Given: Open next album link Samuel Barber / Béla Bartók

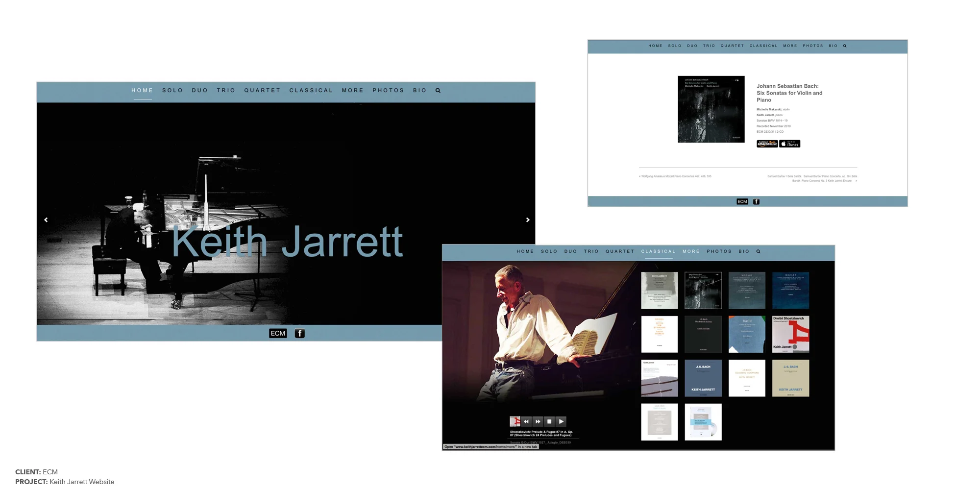Looking at the screenshot, I should coord(812,178).
